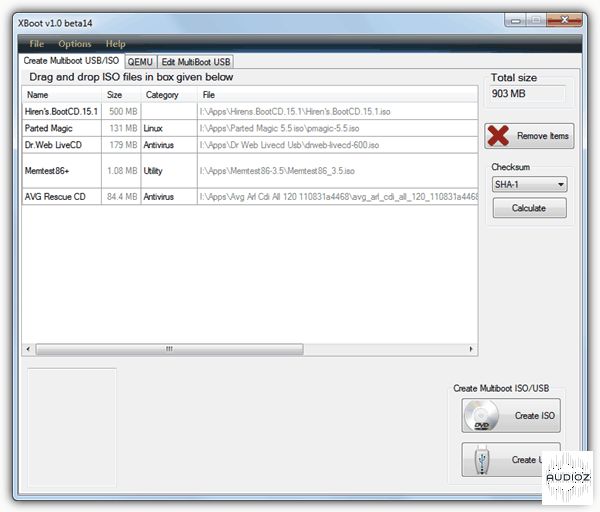
Task: Click the drweb-livecd-600.iso file path
Action: point(289,145)
